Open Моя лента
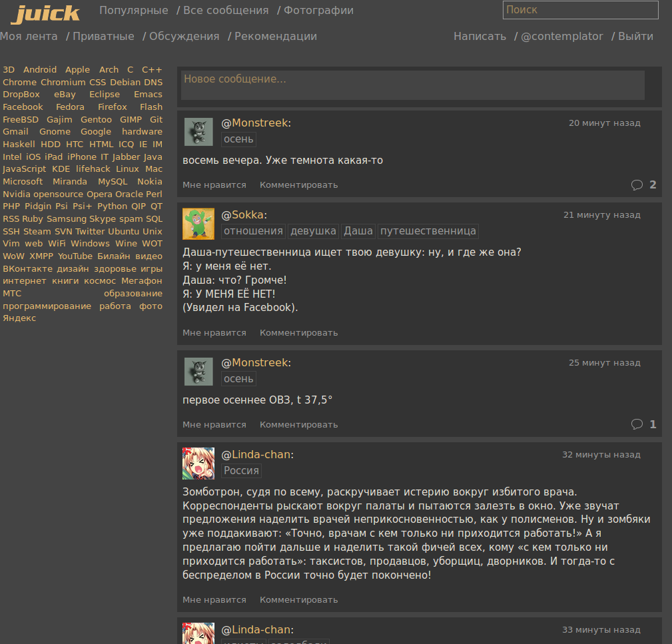This screenshot has height=644, width=672. 29,36
